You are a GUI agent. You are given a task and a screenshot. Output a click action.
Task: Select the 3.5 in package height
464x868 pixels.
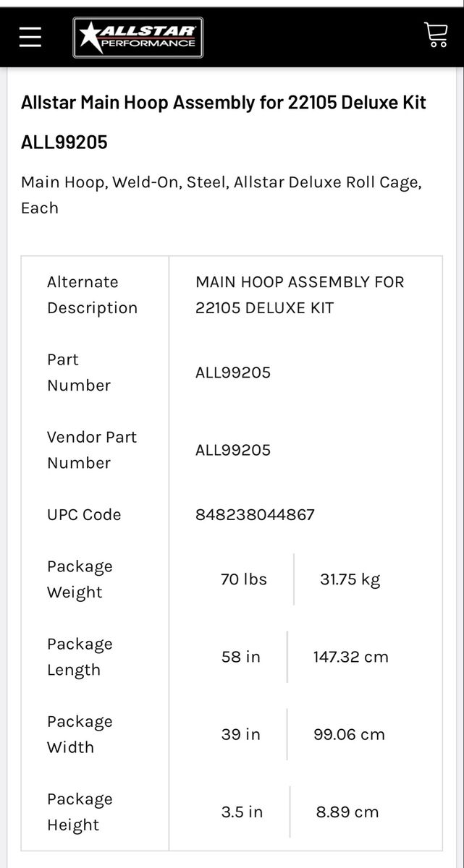click(x=242, y=812)
